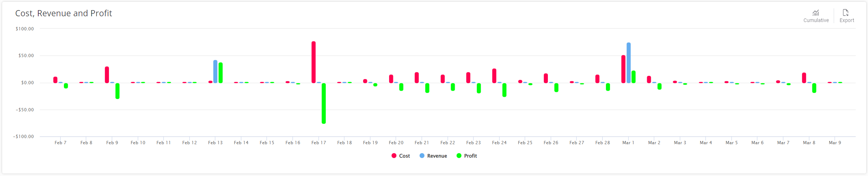Viewport: 868px width, 176px height.
Task: Click the Feb 17 x-axis date label
Action: (x=319, y=143)
